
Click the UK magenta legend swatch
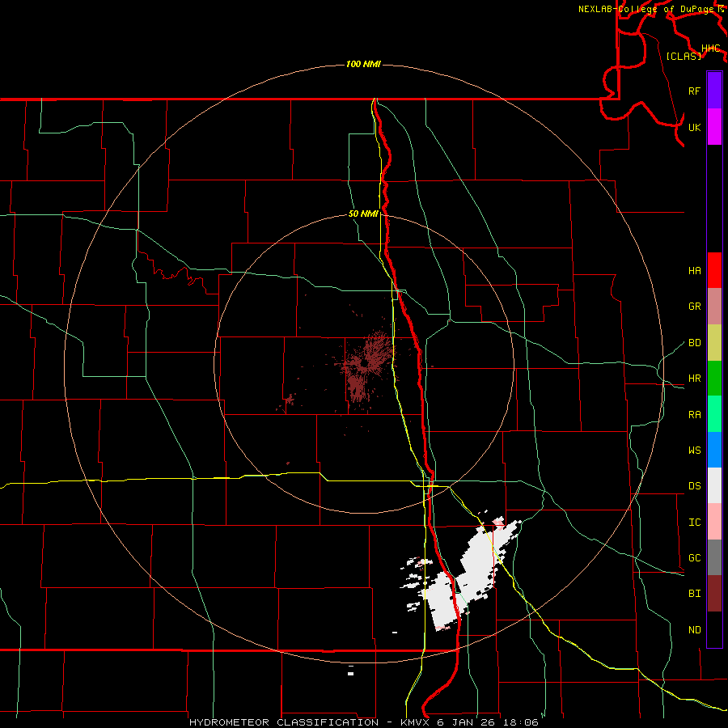714,127
